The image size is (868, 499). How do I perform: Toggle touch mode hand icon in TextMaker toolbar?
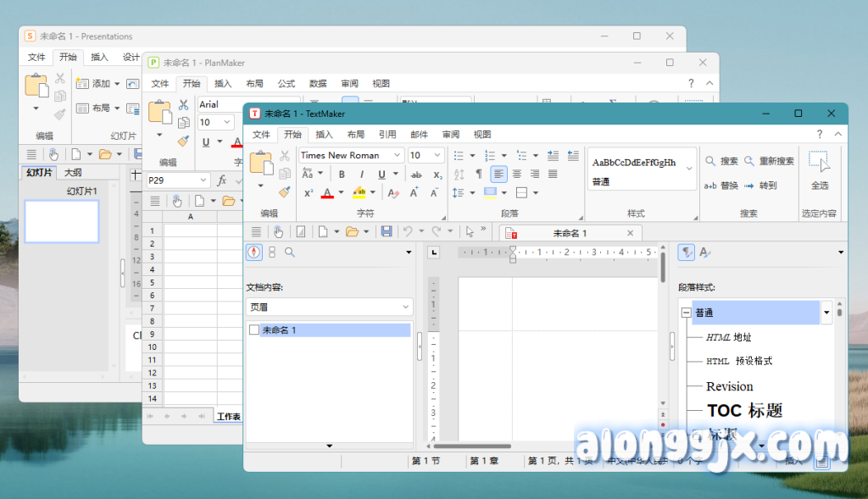[x=278, y=231]
